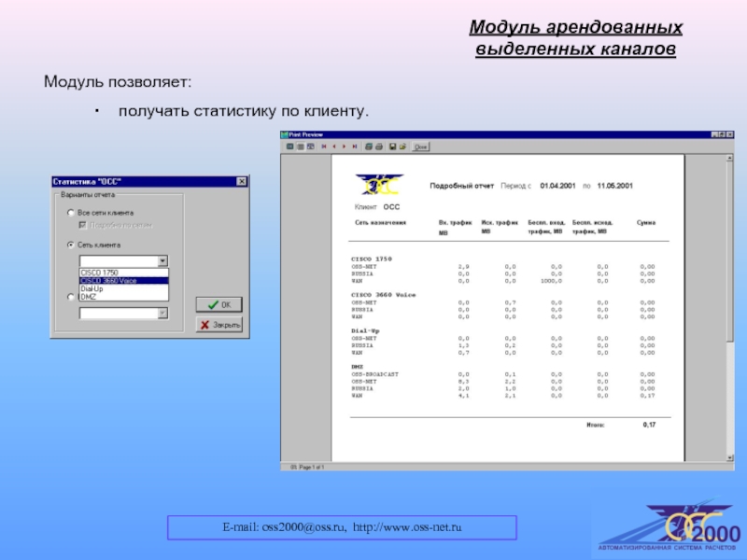Click the OK button in the statistics dialog
747x560 pixels.
219,305
